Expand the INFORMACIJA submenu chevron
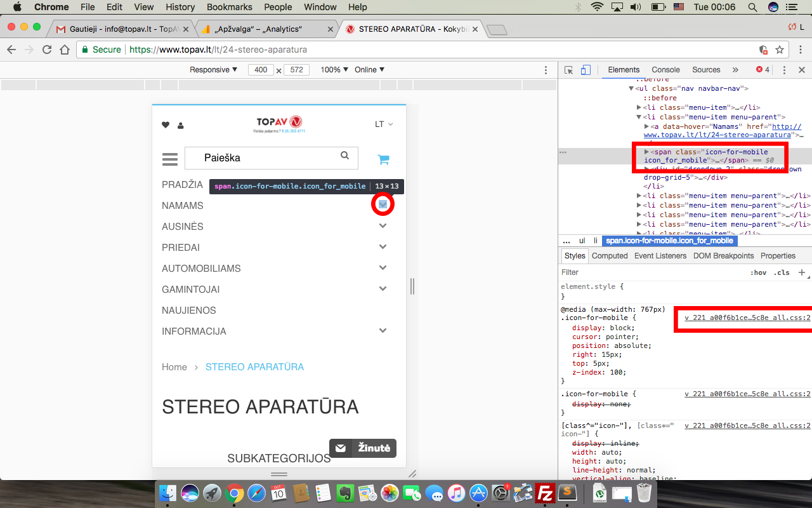This screenshot has width=812, height=508. [x=383, y=331]
